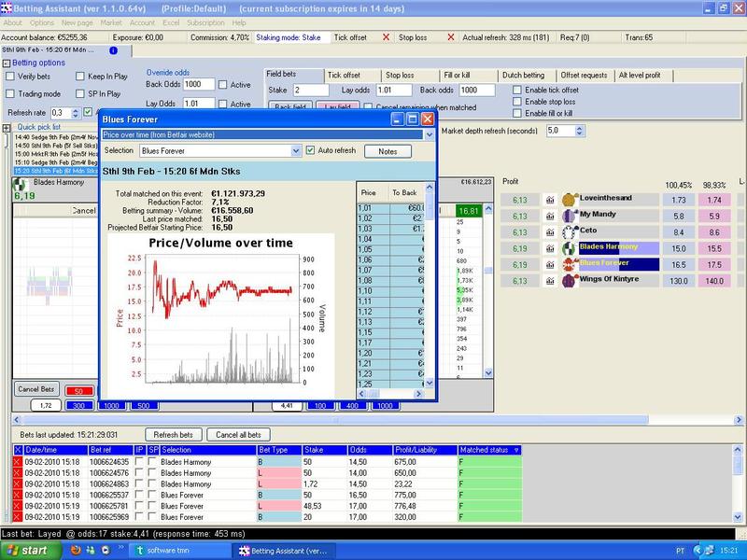Cancel bet 1006625969 with red X

18,517
